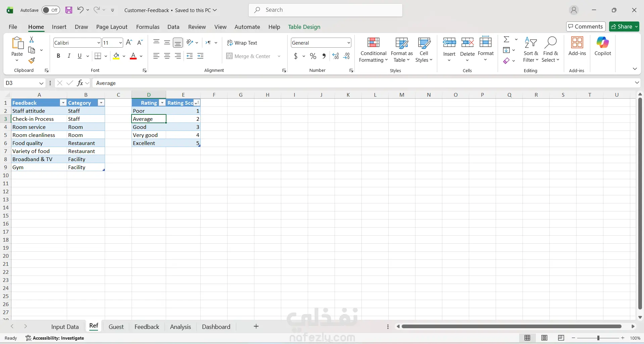
Task: Apply align right to cell
Action: point(178,56)
